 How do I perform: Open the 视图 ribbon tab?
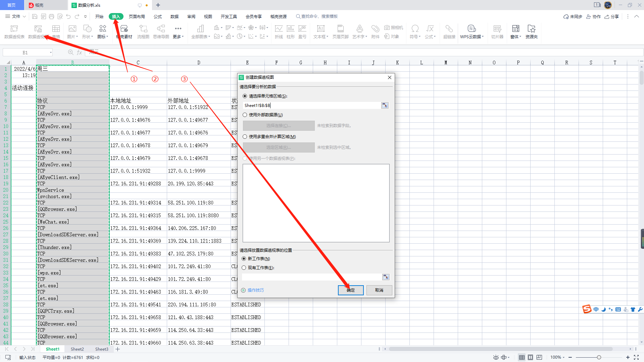pos(208,16)
